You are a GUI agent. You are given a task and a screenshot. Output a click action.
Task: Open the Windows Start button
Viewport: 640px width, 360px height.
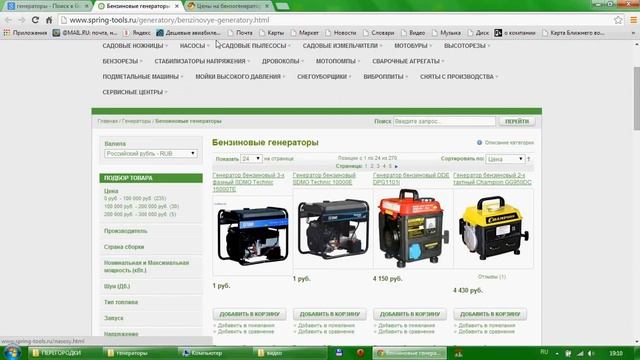pos(11,353)
